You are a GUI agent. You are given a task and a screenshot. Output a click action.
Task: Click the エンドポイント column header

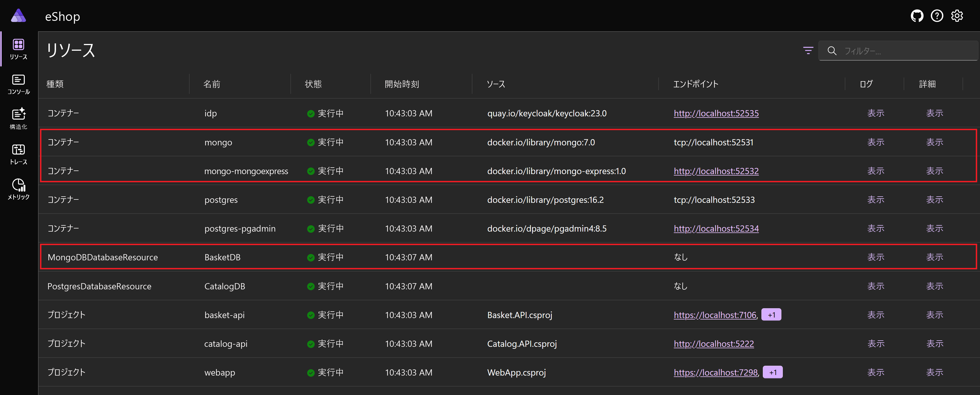(x=695, y=84)
